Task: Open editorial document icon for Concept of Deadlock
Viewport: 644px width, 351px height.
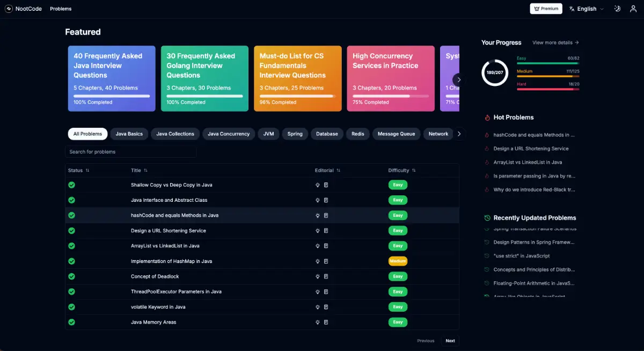Action: click(x=326, y=276)
